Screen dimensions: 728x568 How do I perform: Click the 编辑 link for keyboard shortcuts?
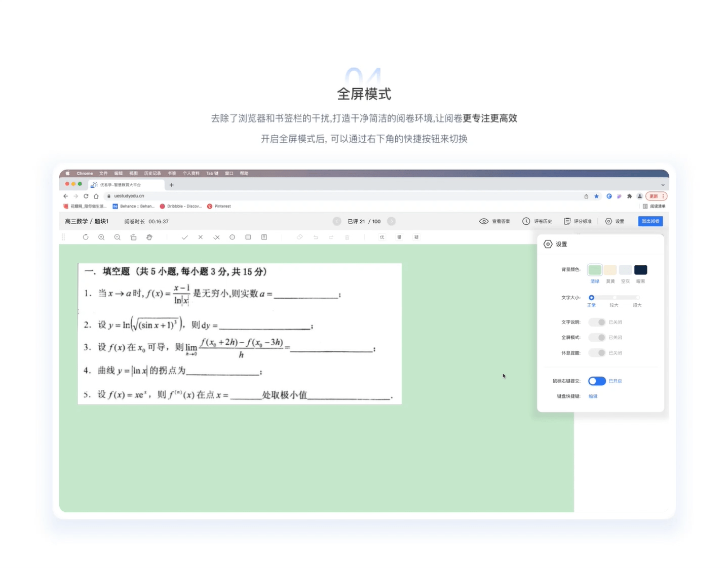coord(592,396)
